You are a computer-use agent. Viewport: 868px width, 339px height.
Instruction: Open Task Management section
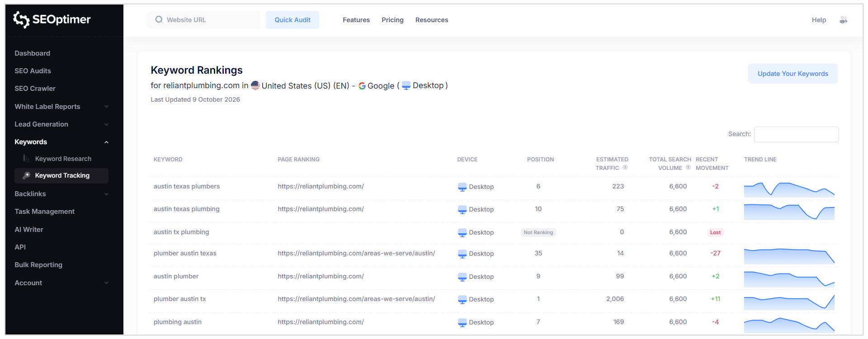[x=44, y=212]
